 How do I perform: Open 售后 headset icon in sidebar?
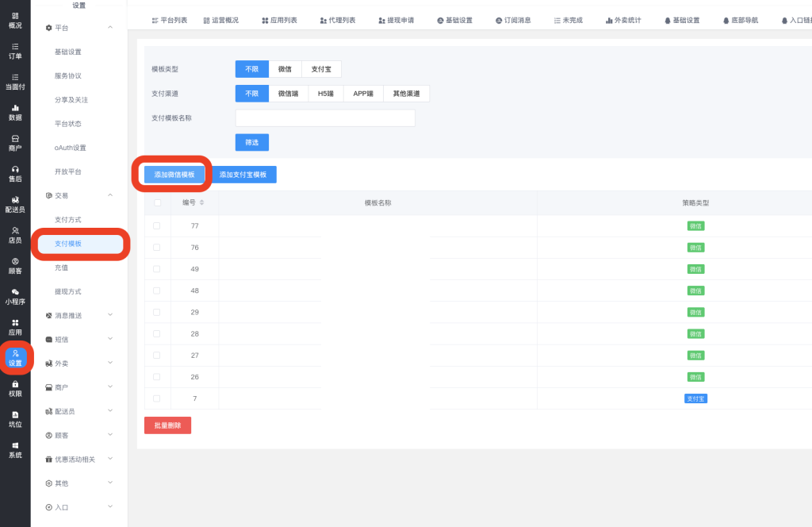coord(15,169)
